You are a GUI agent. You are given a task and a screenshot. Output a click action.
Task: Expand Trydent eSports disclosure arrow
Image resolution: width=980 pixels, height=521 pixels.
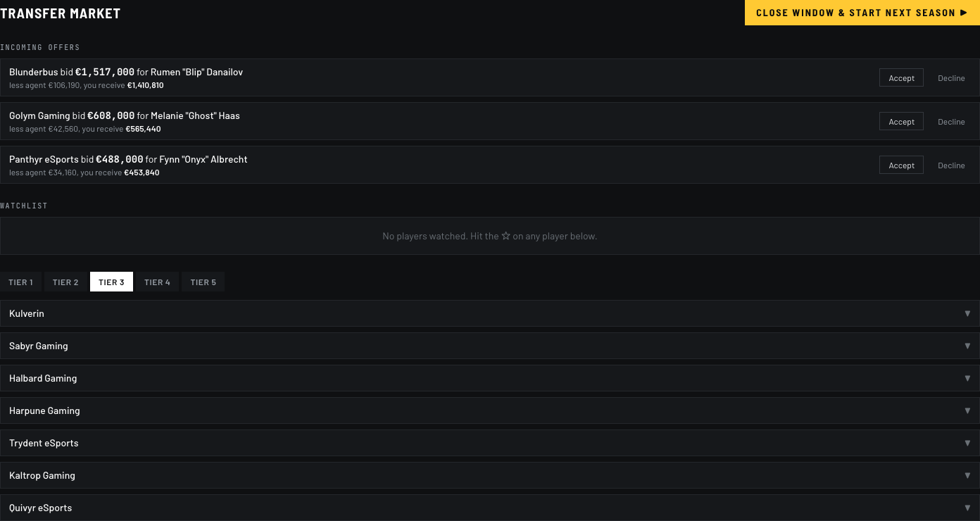pyautogui.click(x=967, y=443)
